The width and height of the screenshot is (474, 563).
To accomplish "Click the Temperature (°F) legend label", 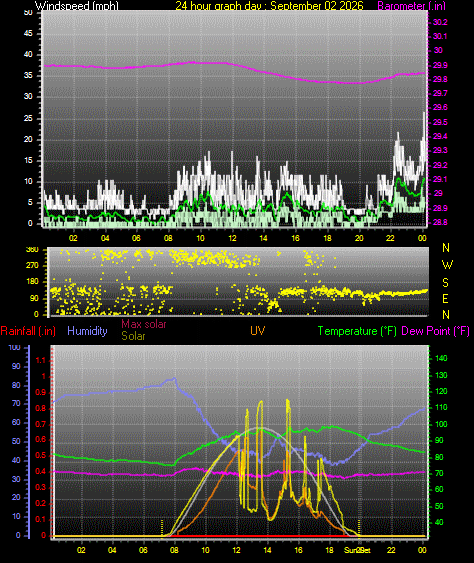I will (357, 331).
